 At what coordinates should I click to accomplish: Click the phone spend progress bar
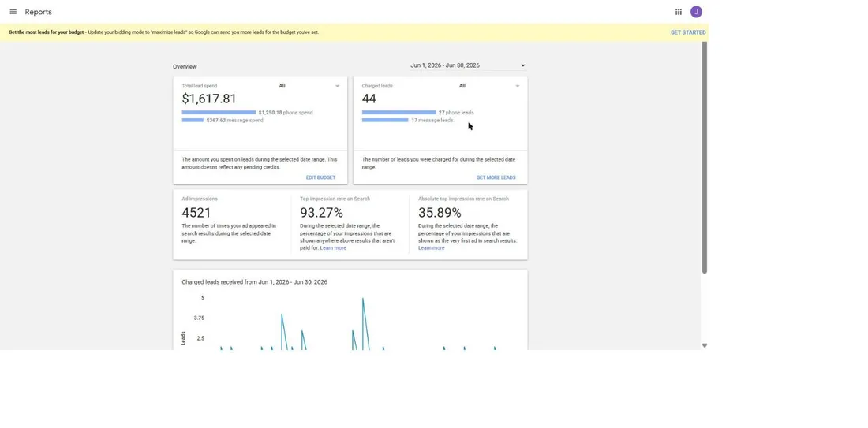[x=219, y=112]
